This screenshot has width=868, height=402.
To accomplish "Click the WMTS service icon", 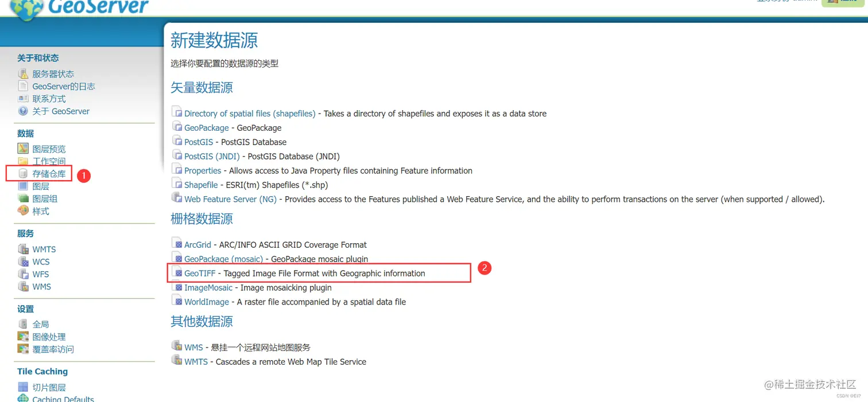I will pyautogui.click(x=23, y=249).
